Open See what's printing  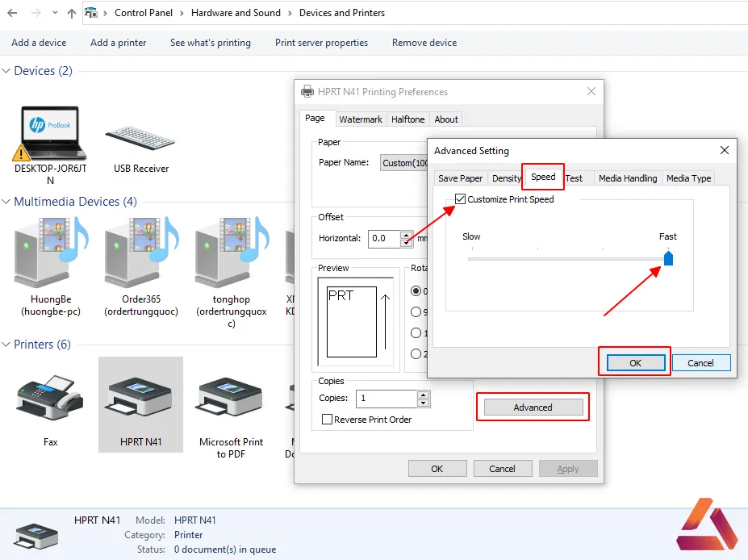click(x=211, y=43)
